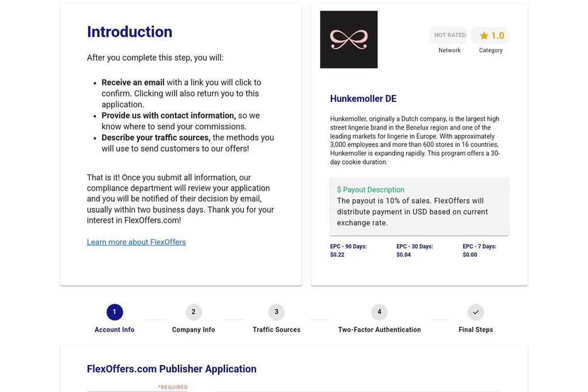Click the EPC - 7 Days value $0.00
Viewport: 588px width, 392px height.
tap(470, 255)
